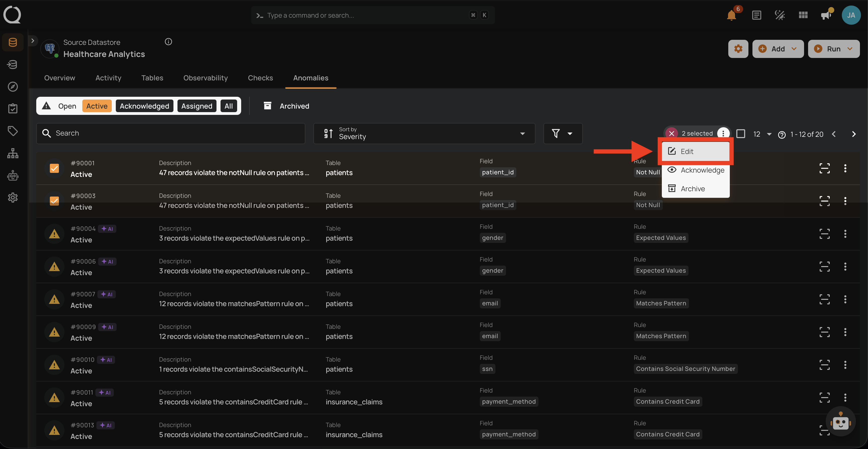868x449 pixels.
Task: Click the magic wand theme icon
Action: coord(780,15)
